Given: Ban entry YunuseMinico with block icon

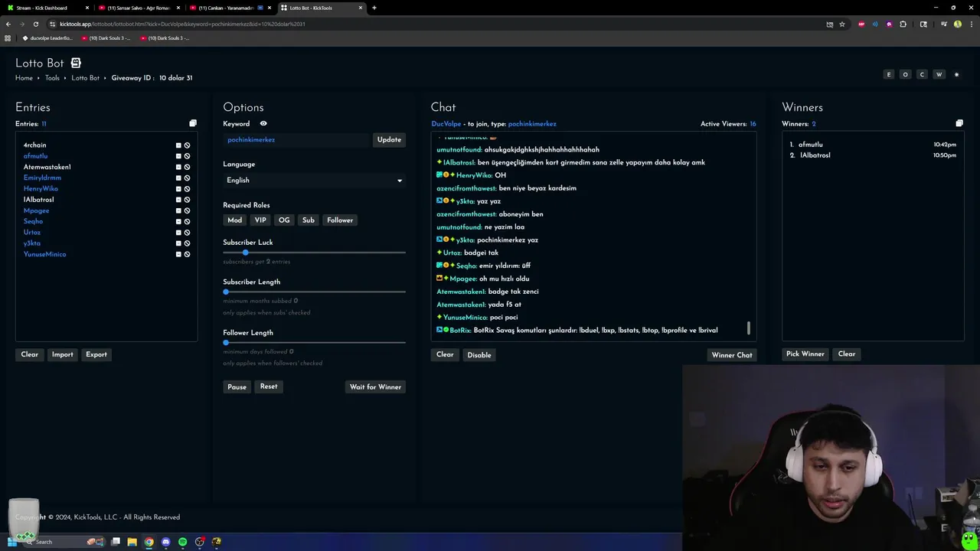Looking at the screenshot, I should 187,254.
